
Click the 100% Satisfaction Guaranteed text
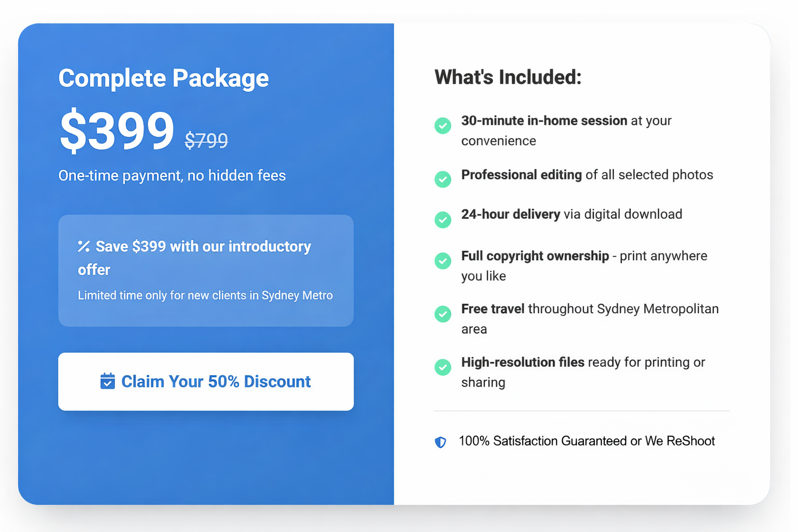point(587,441)
